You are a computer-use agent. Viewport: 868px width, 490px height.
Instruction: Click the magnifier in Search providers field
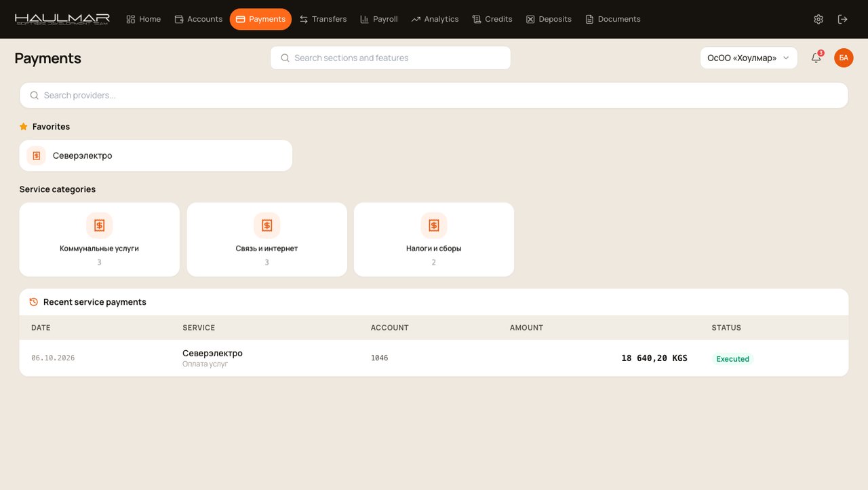[x=35, y=95]
